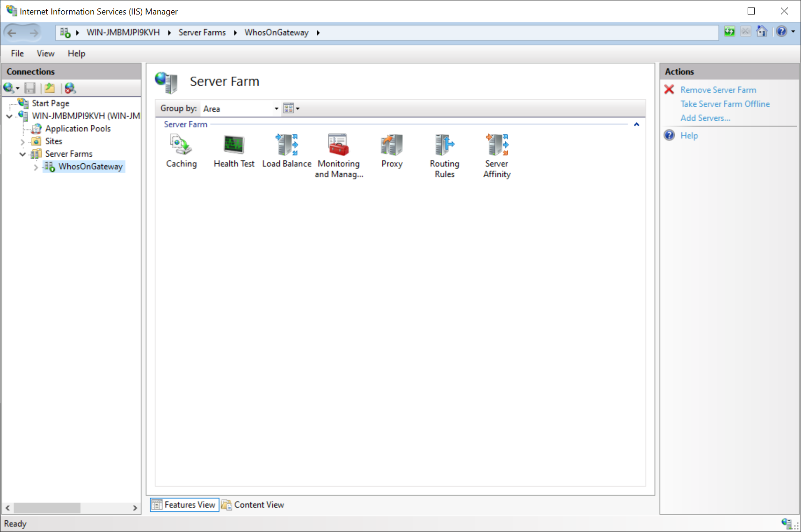Click Remove Server Farm action link
Viewport: 801px width, 532px height.
pos(718,90)
